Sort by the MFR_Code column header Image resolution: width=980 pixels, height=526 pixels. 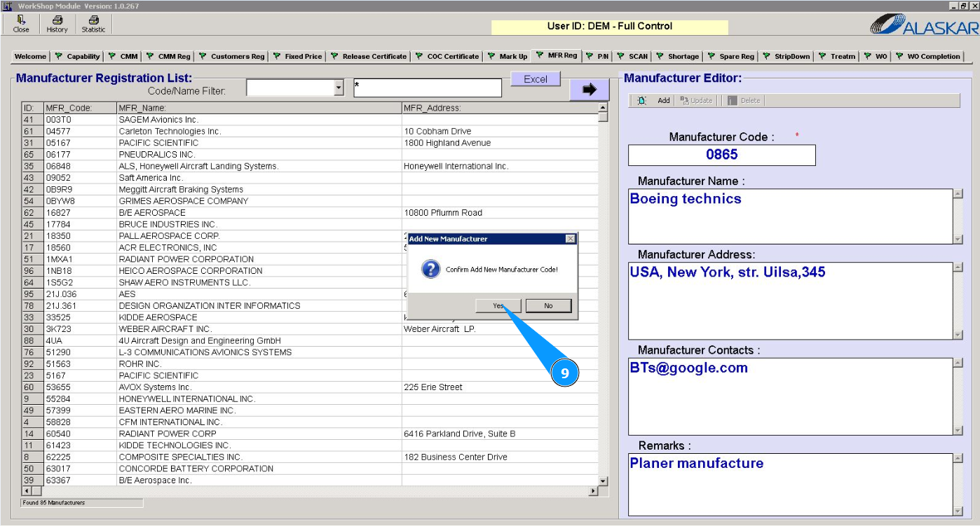80,108
